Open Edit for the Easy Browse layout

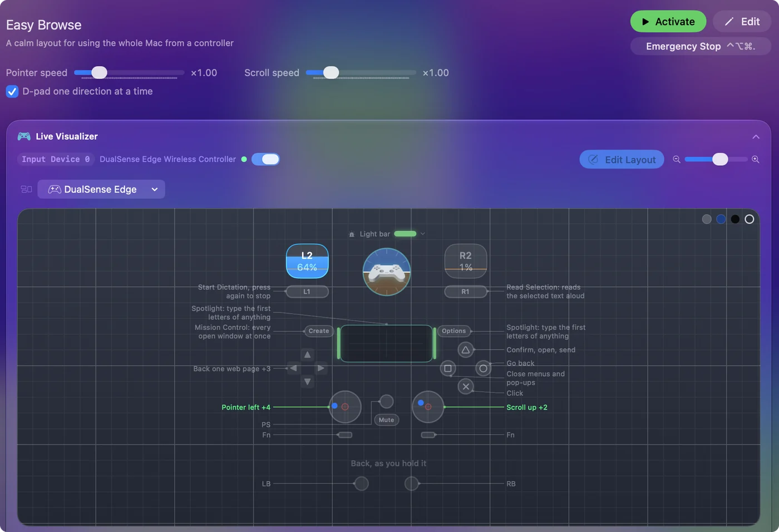(x=742, y=22)
